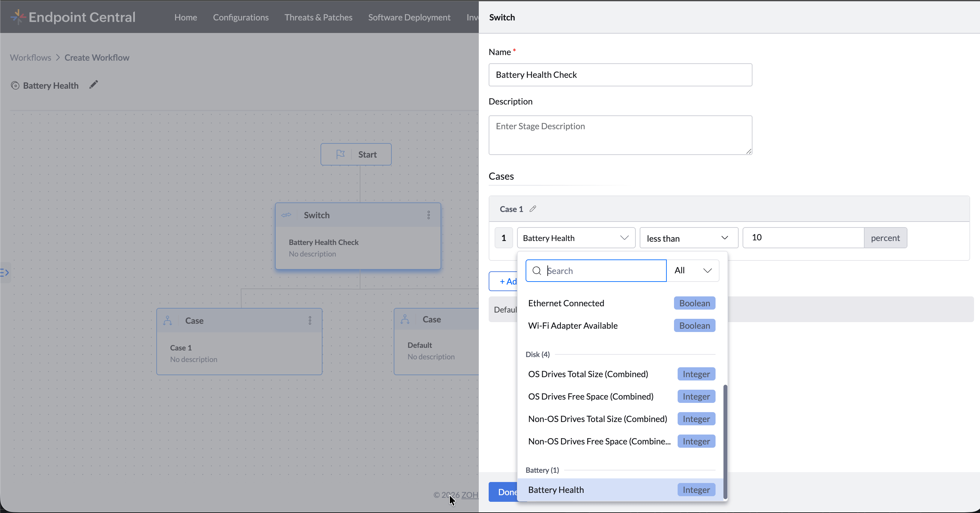
Task: Open the Battery Health criteria dropdown
Action: [576, 238]
